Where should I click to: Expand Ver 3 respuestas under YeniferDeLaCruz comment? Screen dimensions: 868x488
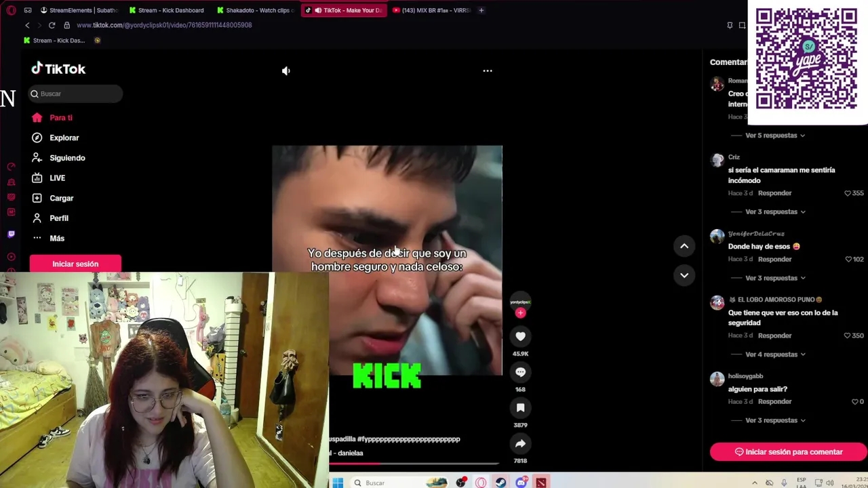pyautogui.click(x=775, y=278)
